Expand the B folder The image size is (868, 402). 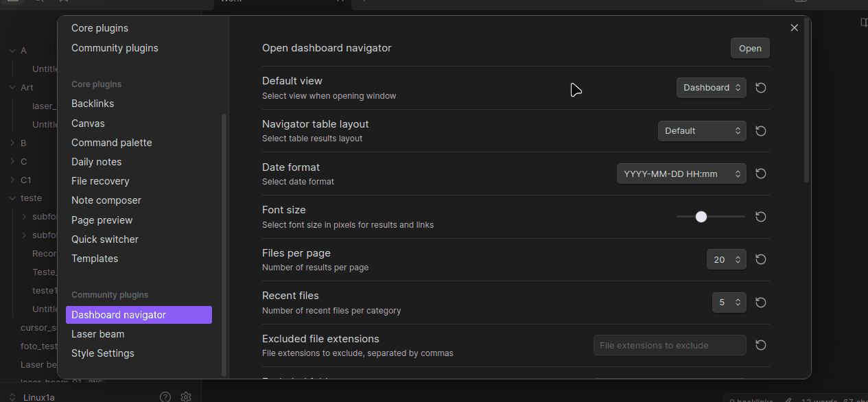(13, 143)
